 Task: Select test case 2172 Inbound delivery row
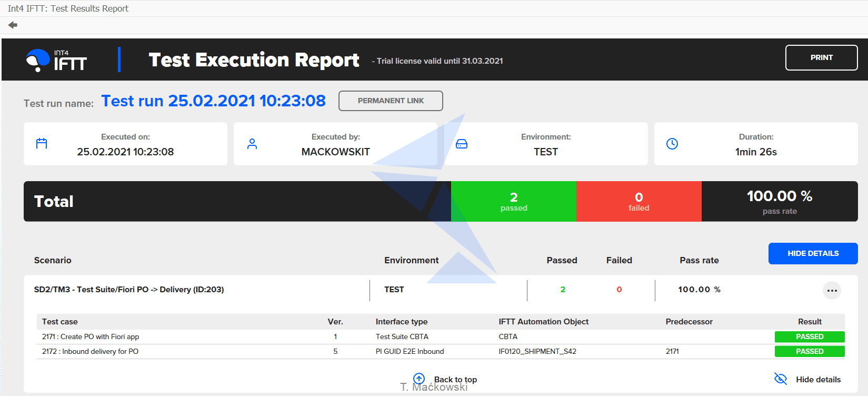coord(441,351)
